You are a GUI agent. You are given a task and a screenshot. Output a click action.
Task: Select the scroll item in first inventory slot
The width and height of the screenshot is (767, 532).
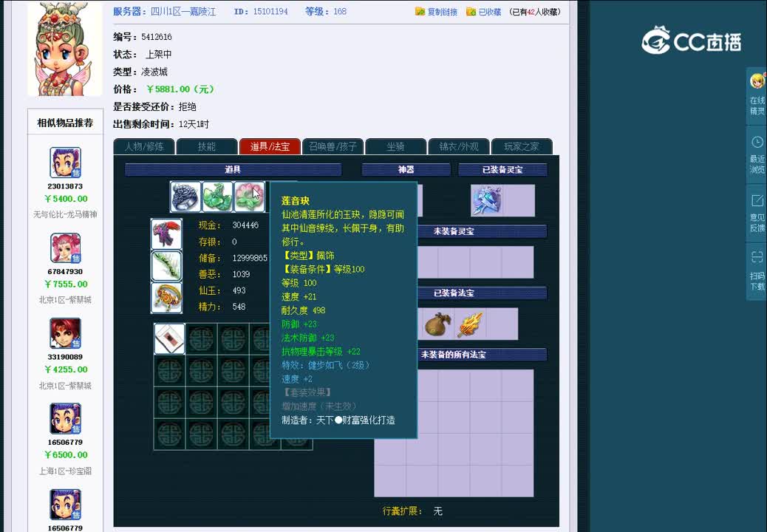pos(169,338)
